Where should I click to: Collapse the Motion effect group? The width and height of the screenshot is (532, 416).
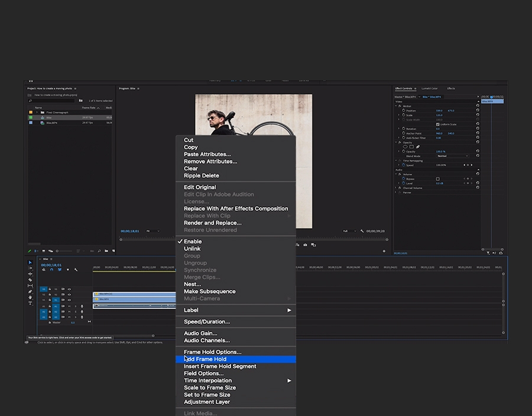click(x=395, y=106)
